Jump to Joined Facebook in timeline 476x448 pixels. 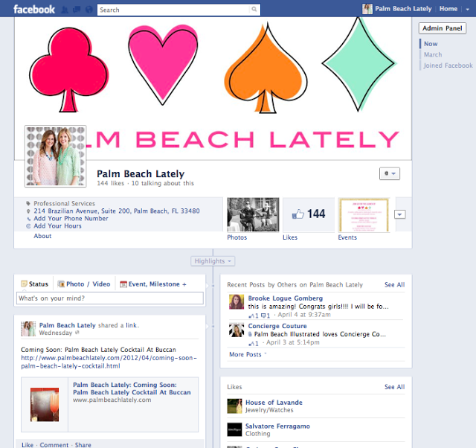pos(448,65)
